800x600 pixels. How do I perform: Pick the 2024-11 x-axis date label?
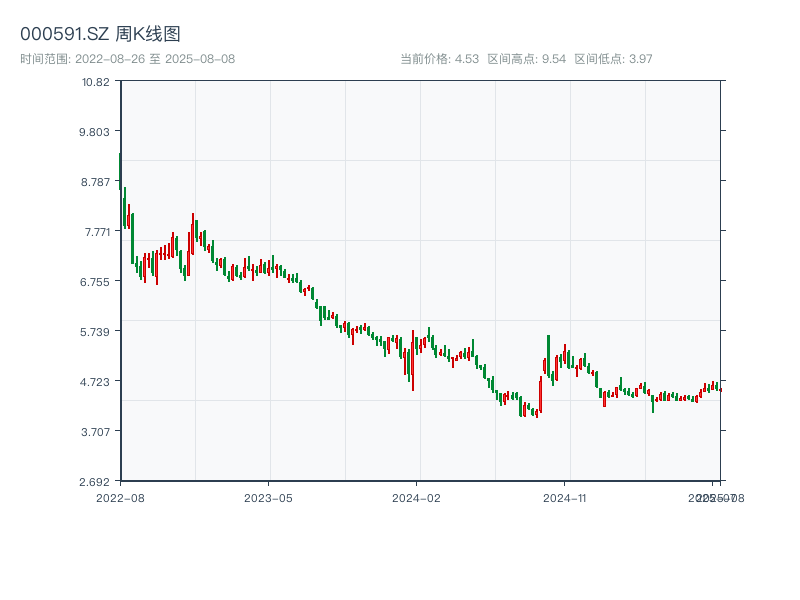566,497
